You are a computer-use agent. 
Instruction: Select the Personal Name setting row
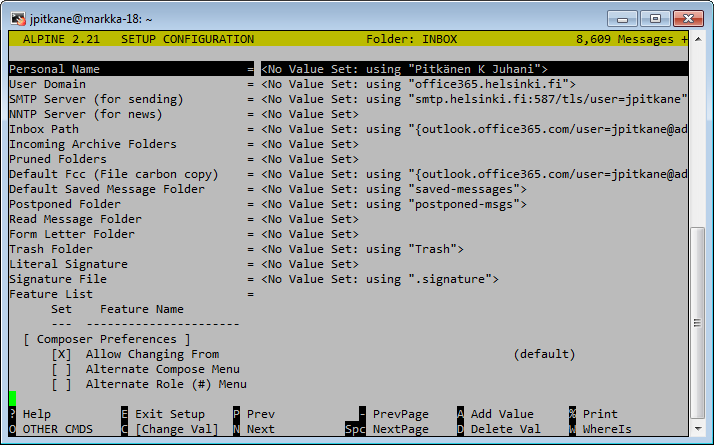[x=348, y=69]
